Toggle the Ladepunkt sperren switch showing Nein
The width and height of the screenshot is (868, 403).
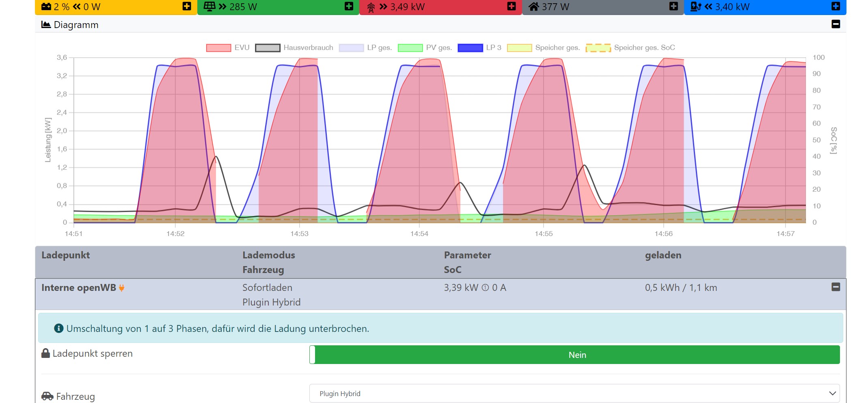tap(574, 355)
